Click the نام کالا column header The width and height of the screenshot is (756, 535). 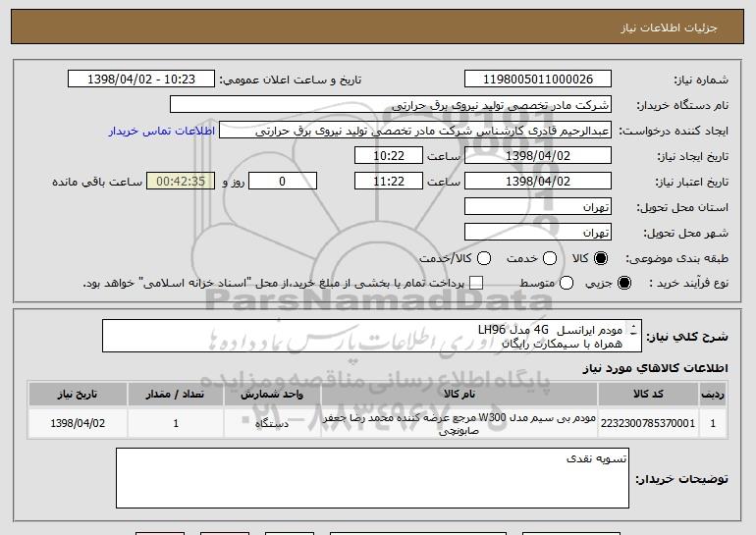coord(459,395)
